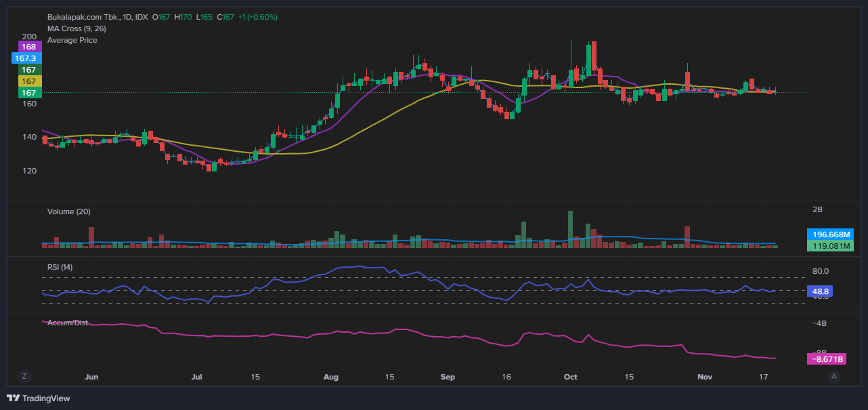Click the Average Price indicator label
Screen dimensions: 868x410
tap(72, 40)
